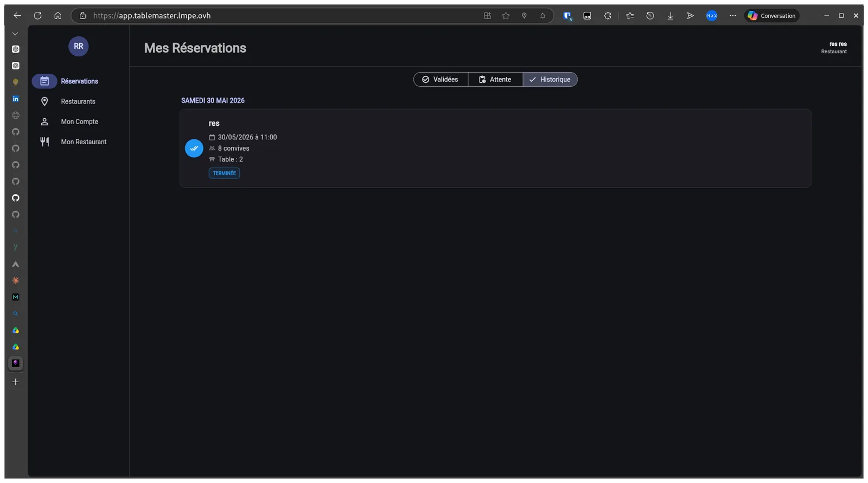Switch to the Validées reservations tab
The image size is (868, 483).
[x=441, y=80]
